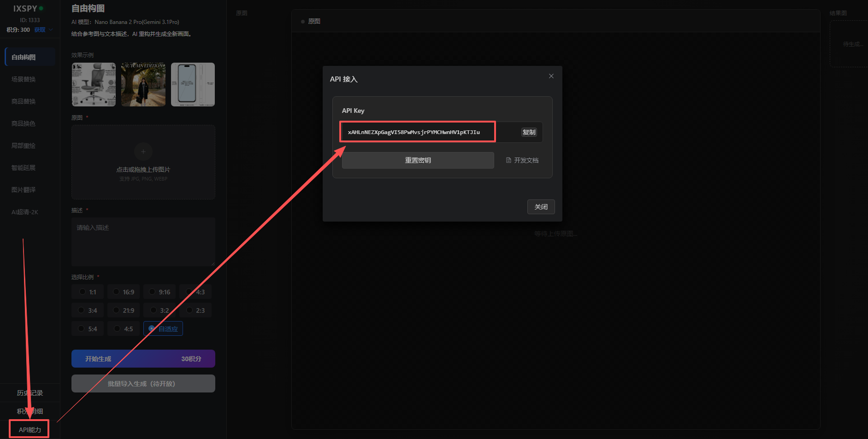Open 历史记录 at sidebar bottom
The width and height of the screenshot is (868, 439).
point(30,393)
